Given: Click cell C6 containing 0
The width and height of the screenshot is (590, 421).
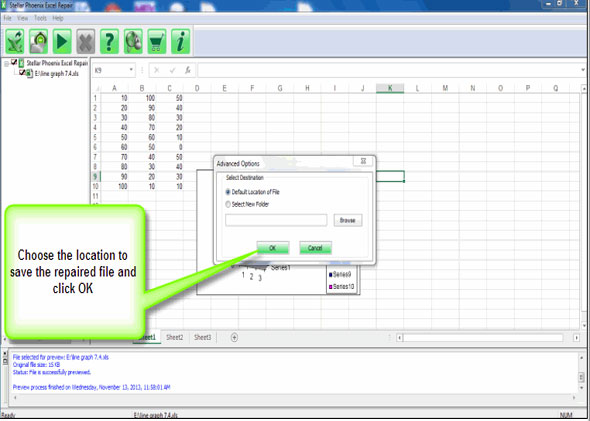Looking at the screenshot, I should [169, 147].
